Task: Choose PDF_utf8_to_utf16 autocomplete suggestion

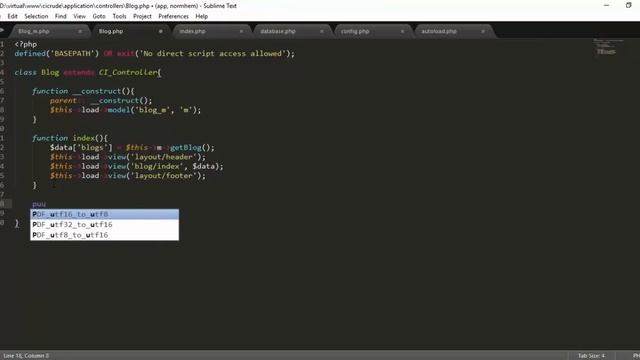Action: [104, 235]
